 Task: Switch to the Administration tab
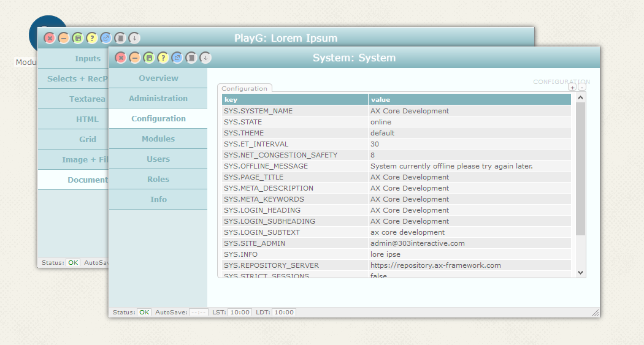[x=158, y=99]
